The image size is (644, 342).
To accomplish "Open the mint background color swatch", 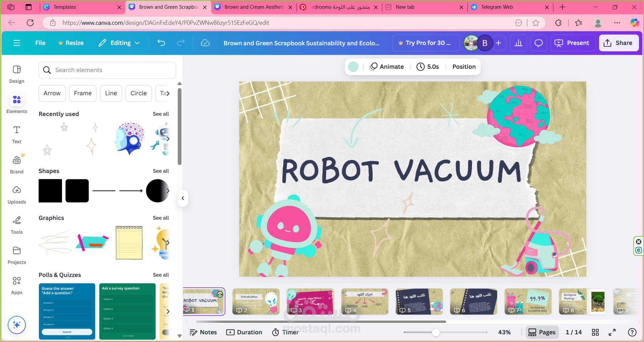I will [353, 67].
